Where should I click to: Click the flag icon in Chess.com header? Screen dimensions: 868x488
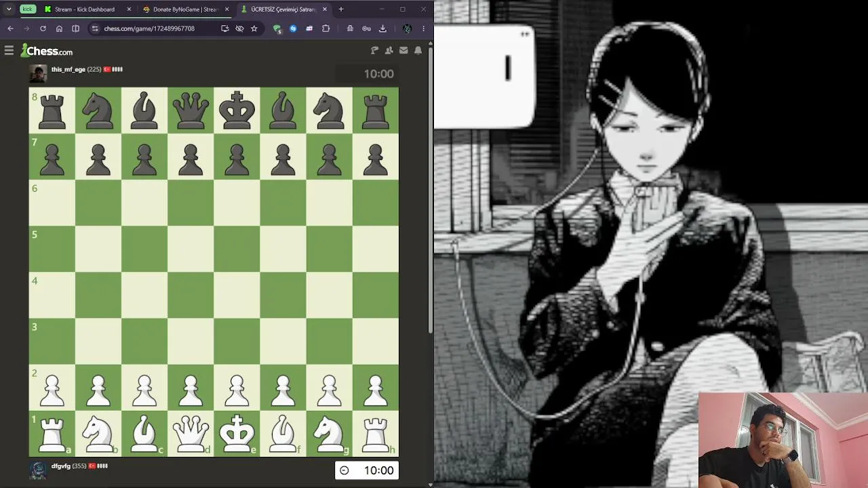point(374,50)
